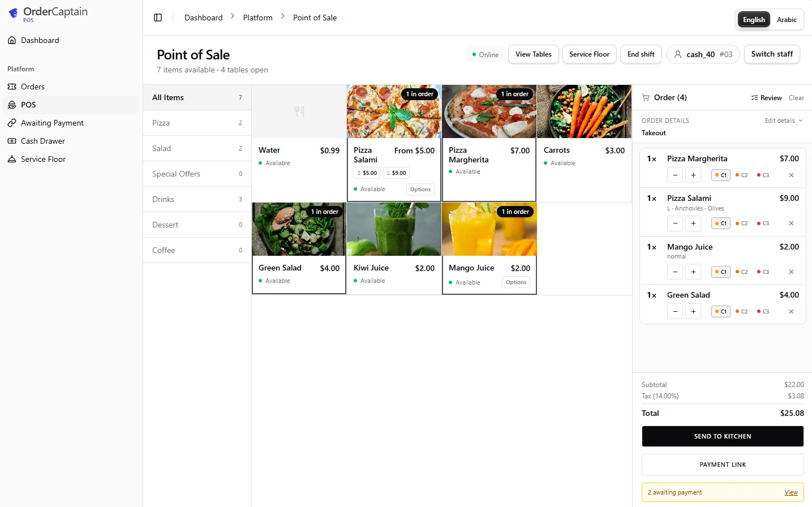Image resolution: width=812 pixels, height=507 pixels.
Task: Click the OrderCaptain logo
Action: (x=48, y=14)
